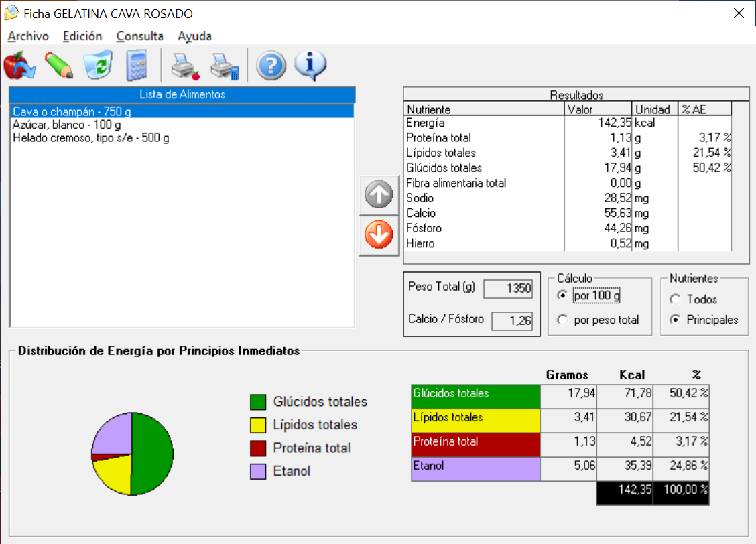
Task: Open the Archivo menu
Action: click(28, 36)
